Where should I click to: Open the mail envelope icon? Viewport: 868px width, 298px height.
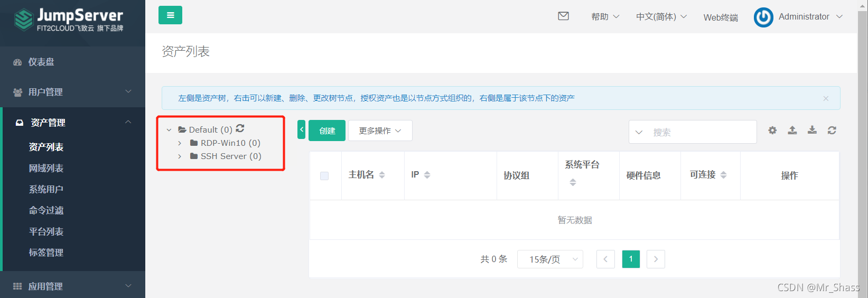click(564, 16)
